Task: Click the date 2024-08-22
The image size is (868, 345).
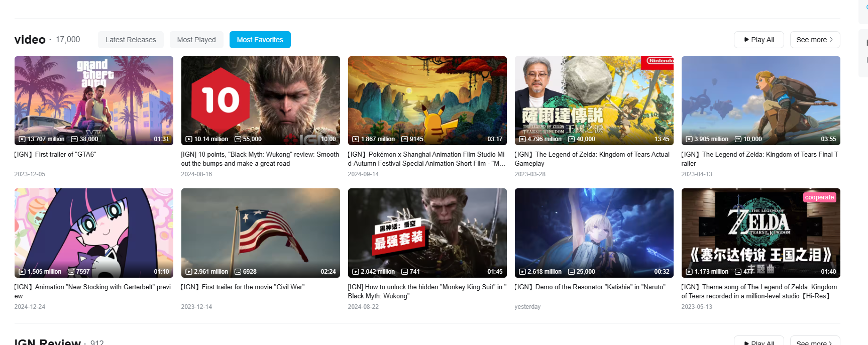Action: pyautogui.click(x=363, y=307)
